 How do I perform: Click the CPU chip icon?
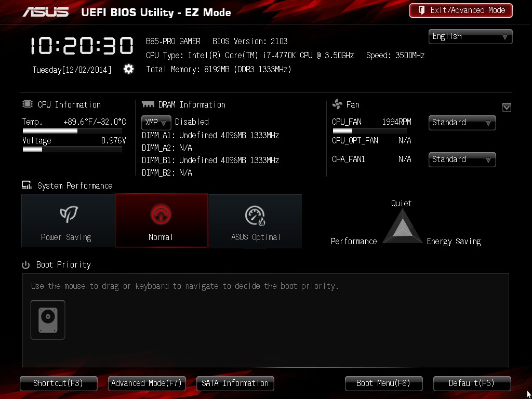coord(28,104)
